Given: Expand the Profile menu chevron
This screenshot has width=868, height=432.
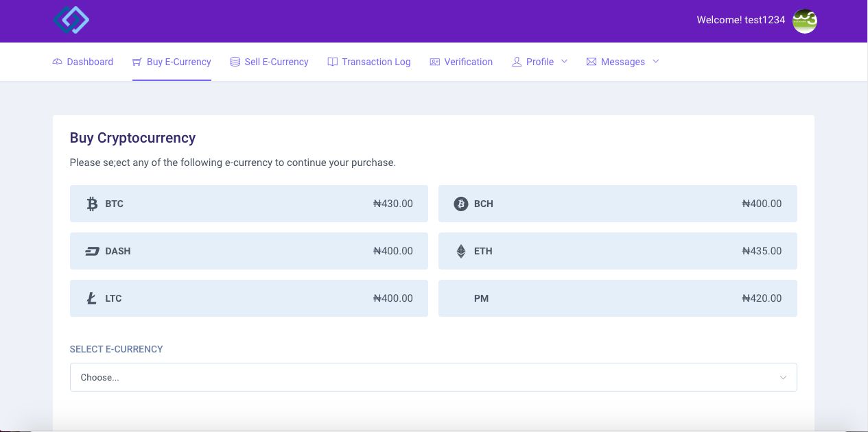Looking at the screenshot, I should click(564, 62).
